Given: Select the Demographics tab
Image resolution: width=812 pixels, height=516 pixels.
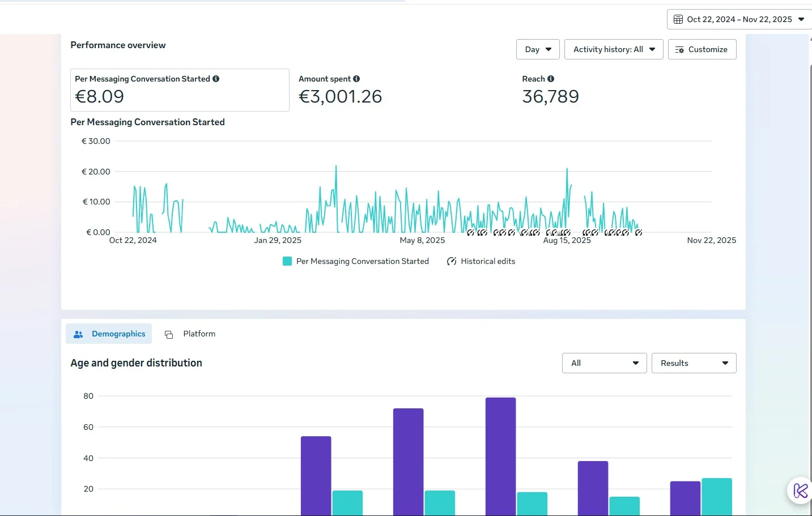Looking at the screenshot, I should point(118,334).
